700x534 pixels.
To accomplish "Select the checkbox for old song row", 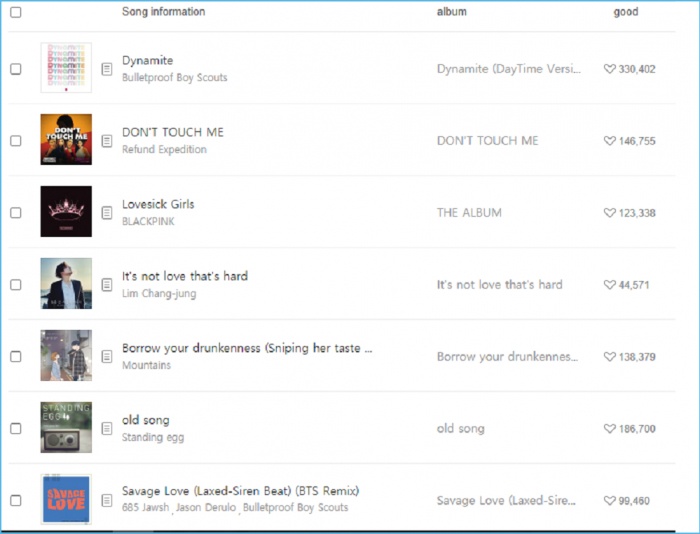I will tap(15, 428).
